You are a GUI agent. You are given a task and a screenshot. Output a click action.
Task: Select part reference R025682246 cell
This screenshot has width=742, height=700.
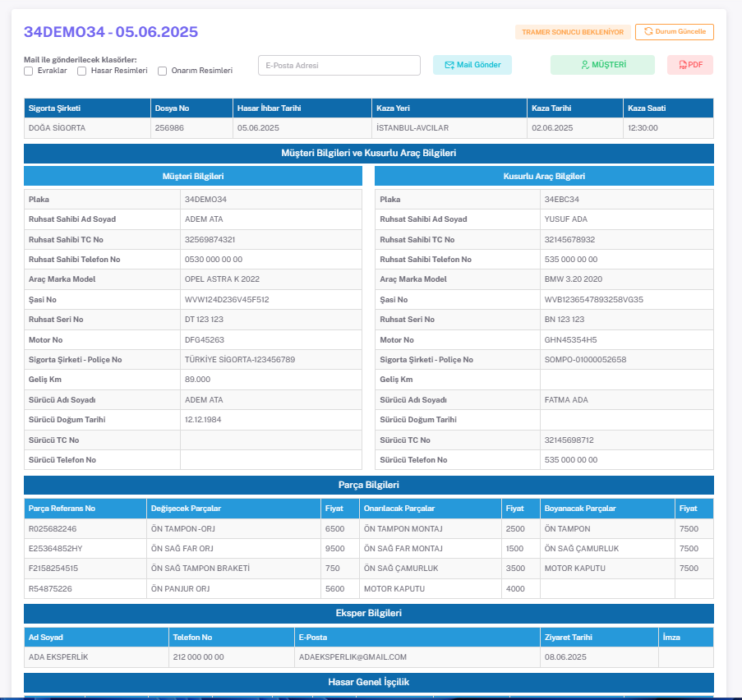pos(53,528)
